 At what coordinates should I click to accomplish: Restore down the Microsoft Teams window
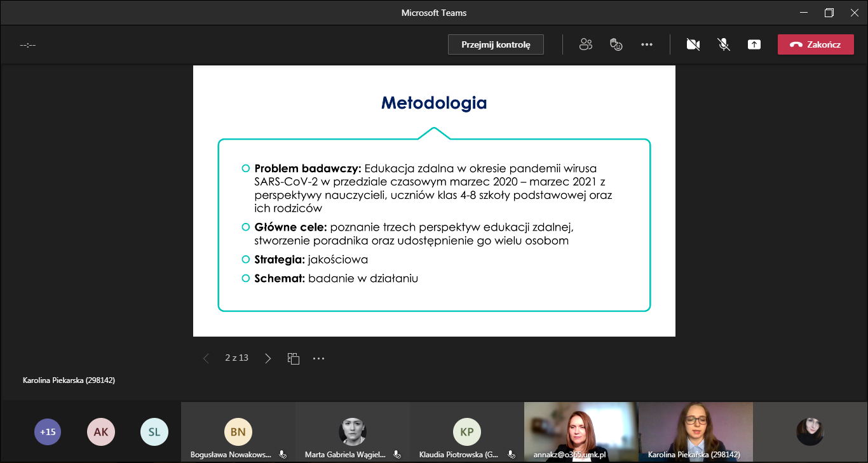[829, 13]
